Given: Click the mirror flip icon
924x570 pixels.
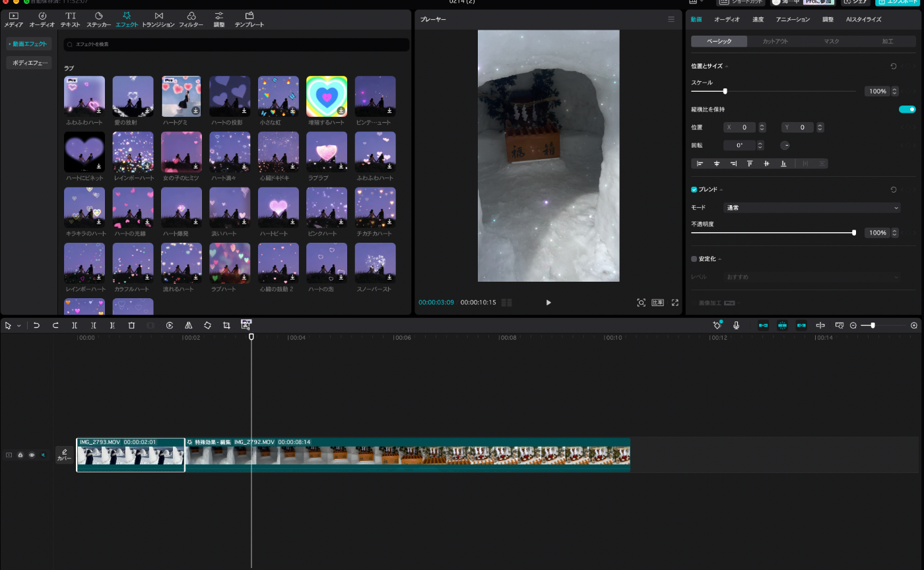Looking at the screenshot, I should pos(189,325).
